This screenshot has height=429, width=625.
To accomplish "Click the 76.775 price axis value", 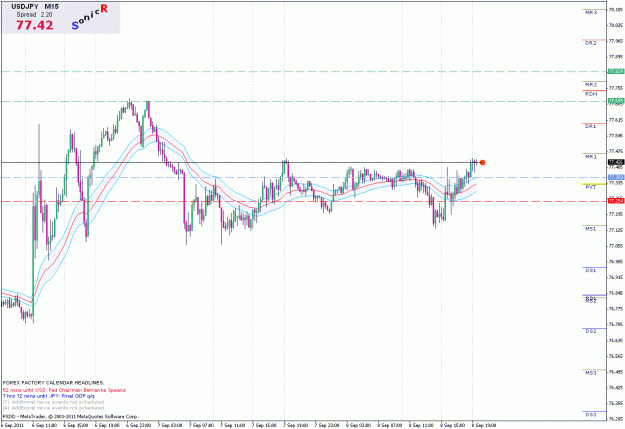I will pyautogui.click(x=617, y=309).
